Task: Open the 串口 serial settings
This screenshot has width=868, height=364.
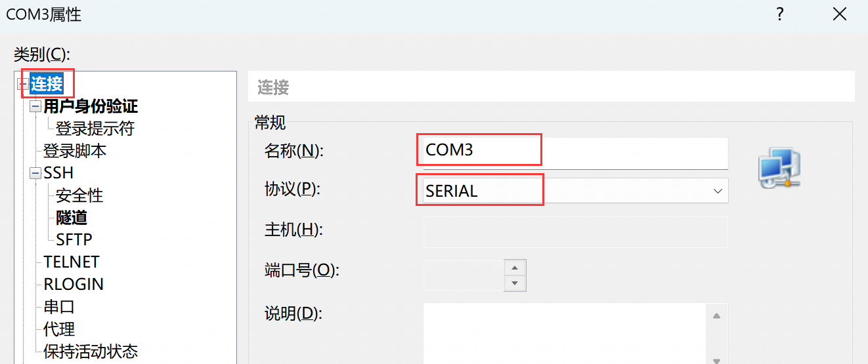Action: (x=59, y=306)
